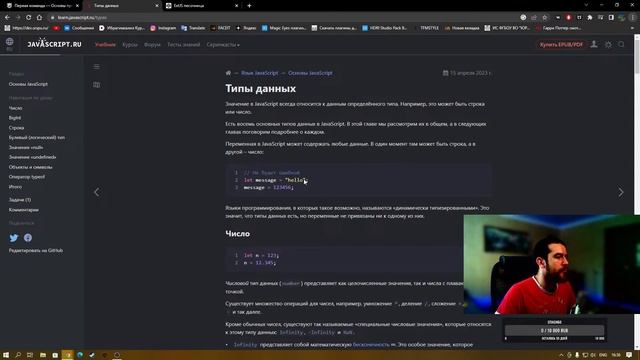
Task: Reload the current page
Action: point(29,18)
